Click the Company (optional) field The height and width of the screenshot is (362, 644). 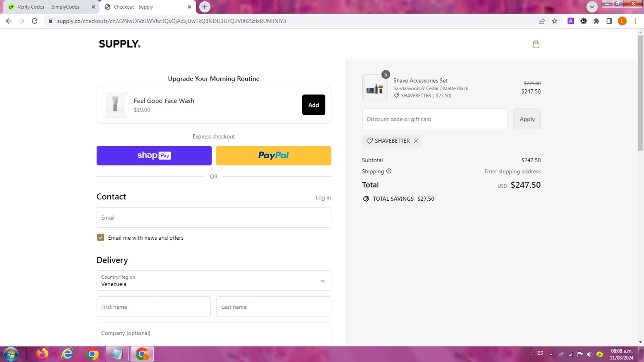point(214,333)
